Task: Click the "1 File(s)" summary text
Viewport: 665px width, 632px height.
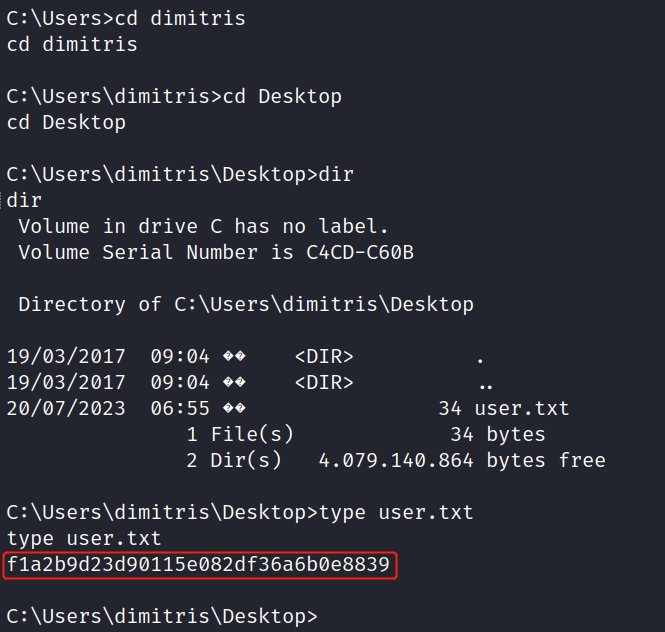Action: 240,435
